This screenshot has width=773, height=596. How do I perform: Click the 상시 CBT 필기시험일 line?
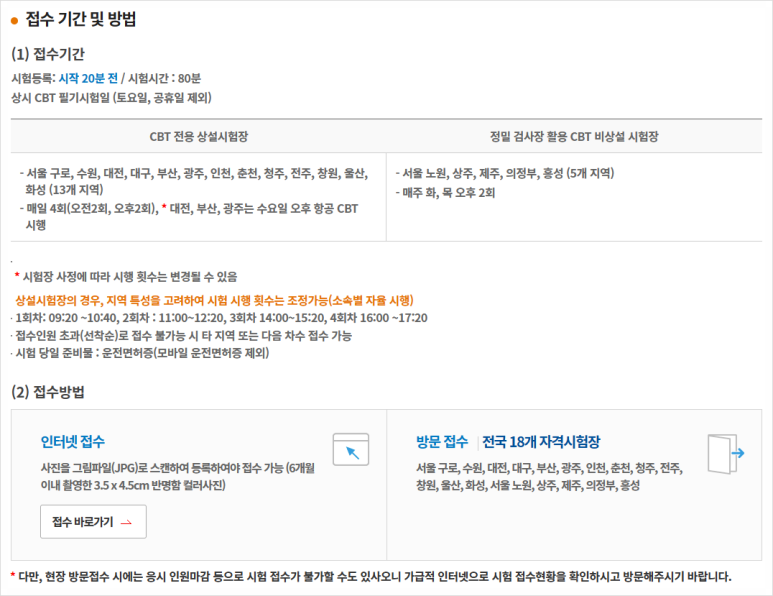point(111,98)
